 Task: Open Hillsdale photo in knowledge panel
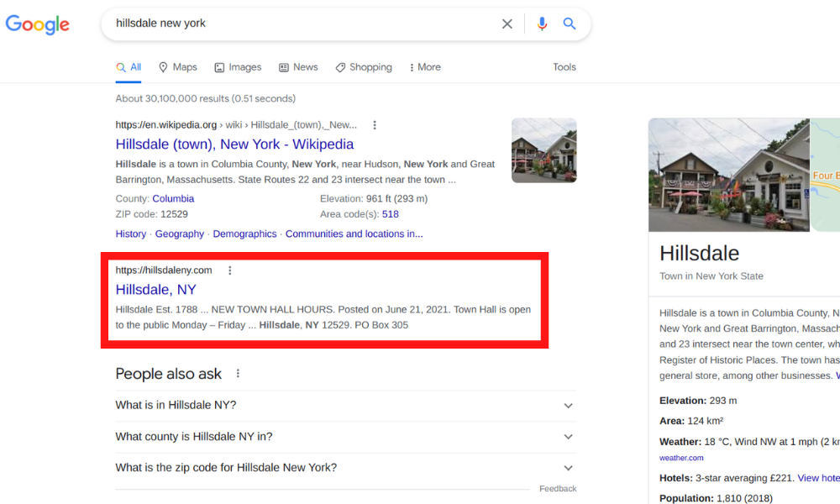(728, 176)
